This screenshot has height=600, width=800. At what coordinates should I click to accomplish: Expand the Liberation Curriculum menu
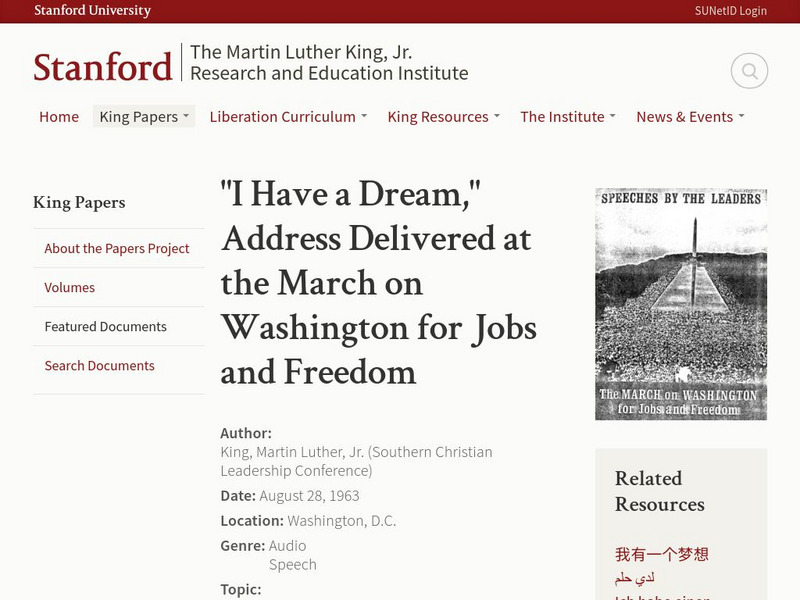tap(288, 117)
